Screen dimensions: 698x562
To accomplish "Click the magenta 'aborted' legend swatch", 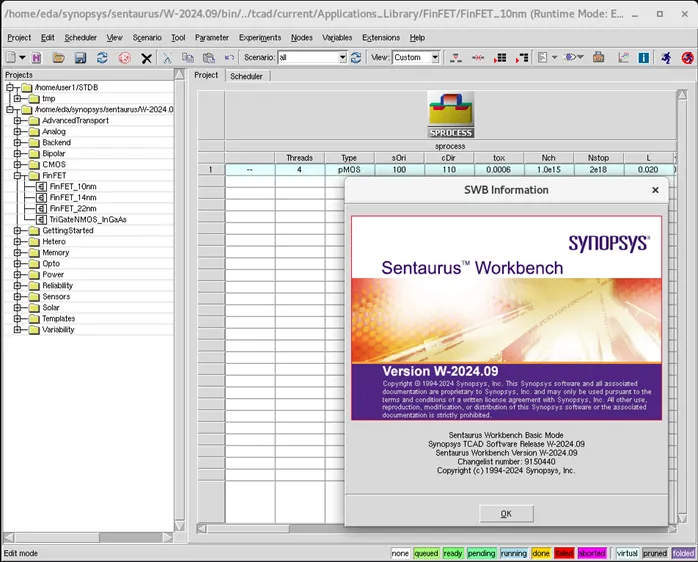I will point(592,554).
